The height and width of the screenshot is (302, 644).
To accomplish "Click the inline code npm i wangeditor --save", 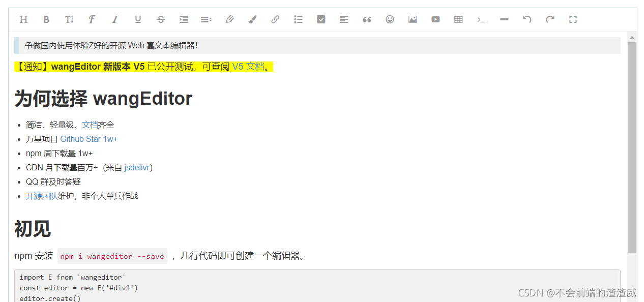I will pos(112,256).
